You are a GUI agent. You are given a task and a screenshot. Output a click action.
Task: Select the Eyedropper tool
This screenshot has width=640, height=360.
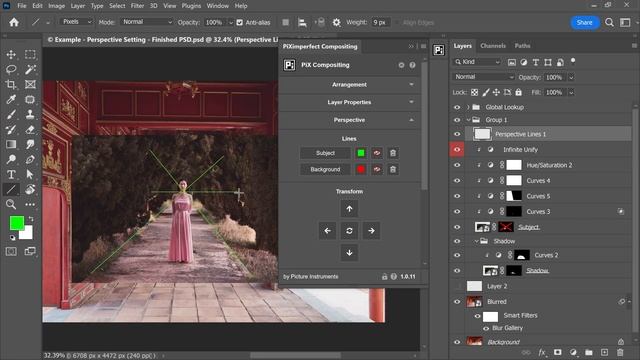(11, 100)
